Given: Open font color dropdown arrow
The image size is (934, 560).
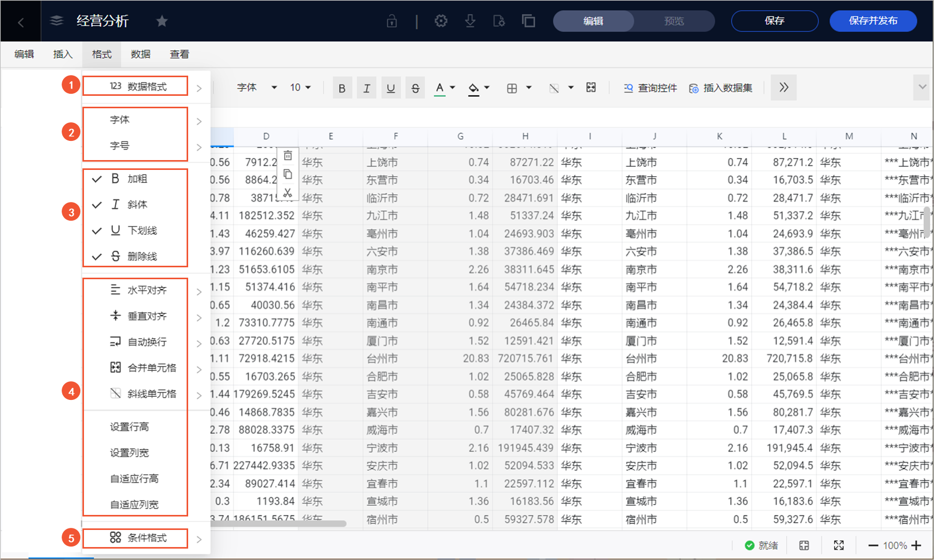Looking at the screenshot, I should [452, 88].
